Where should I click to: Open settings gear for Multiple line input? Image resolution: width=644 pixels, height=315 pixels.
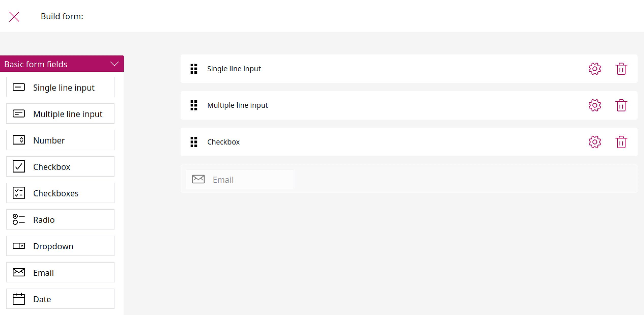click(x=595, y=105)
